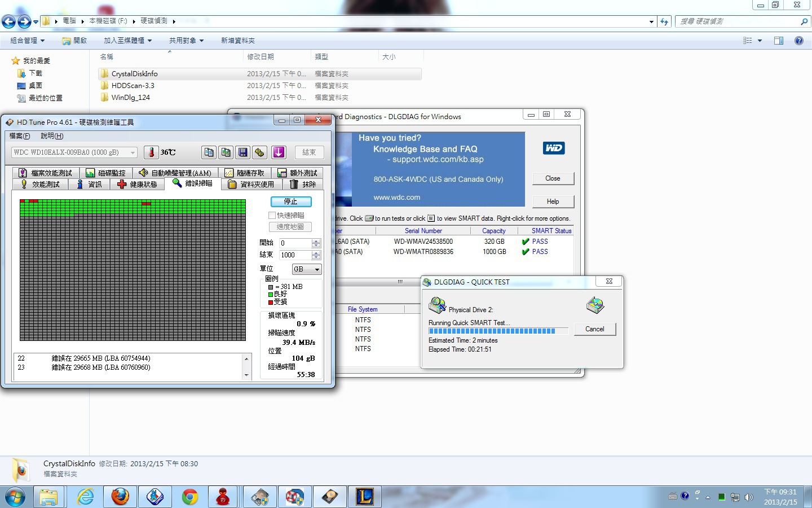This screenshot has width=812, height=508.
Task: Select drive WD-WMAV24538500 row in WD Diagnostics
Action: 454,242
